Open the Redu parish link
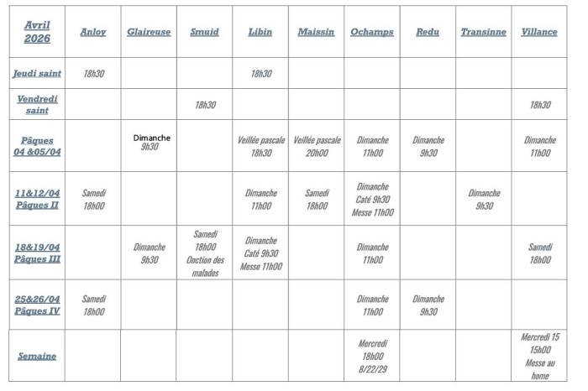 tap(428, 32)
